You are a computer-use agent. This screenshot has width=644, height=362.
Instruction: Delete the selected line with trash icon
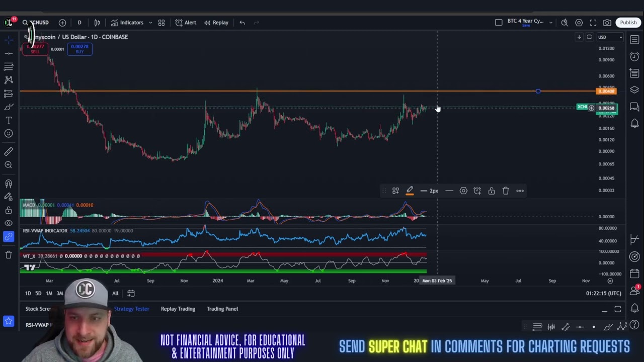[x=506, y=191]
